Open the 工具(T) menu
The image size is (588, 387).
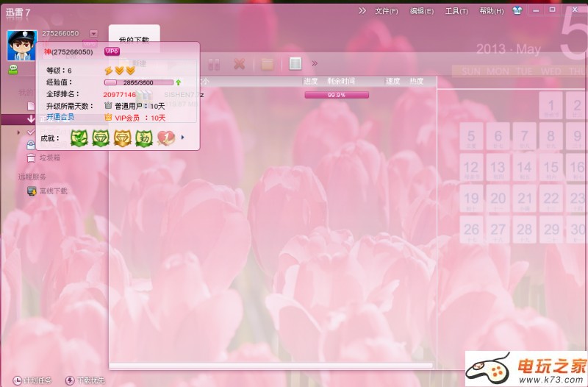456,11
